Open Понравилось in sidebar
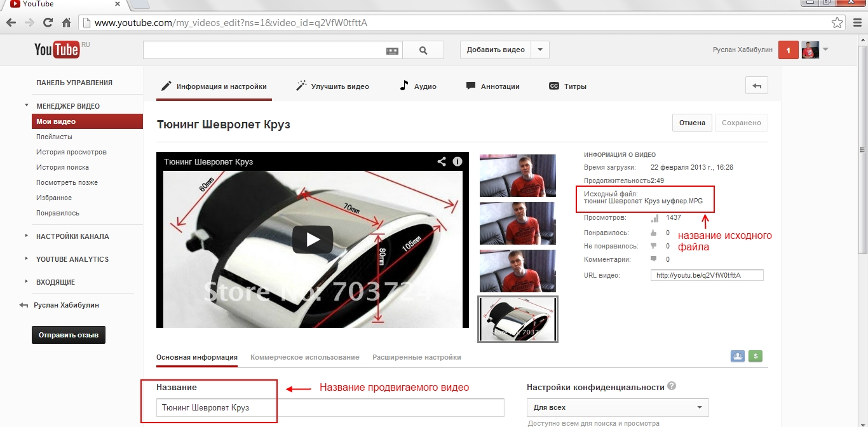The image size is (868, 427). click(58, 213)
